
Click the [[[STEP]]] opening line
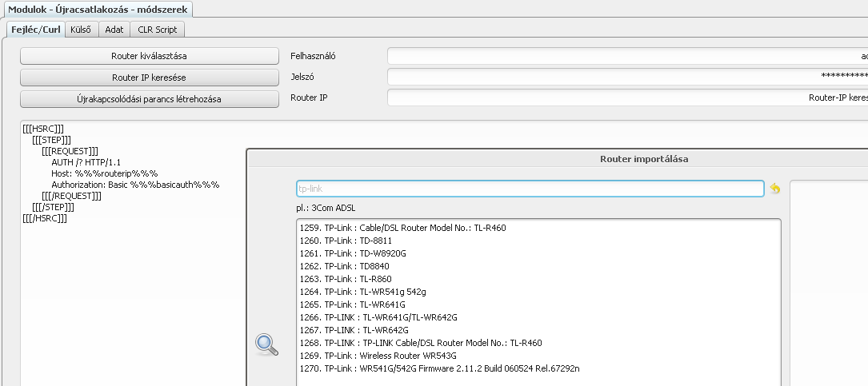click(51, 140)
